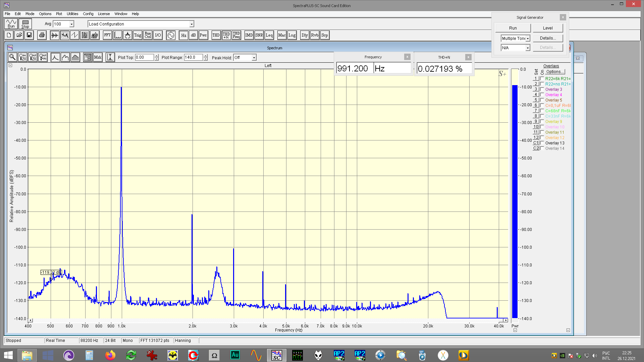The height and width of the screenshot is (362, 644).
Task: Open the Phase view icon
Action: tap(75, 35)
